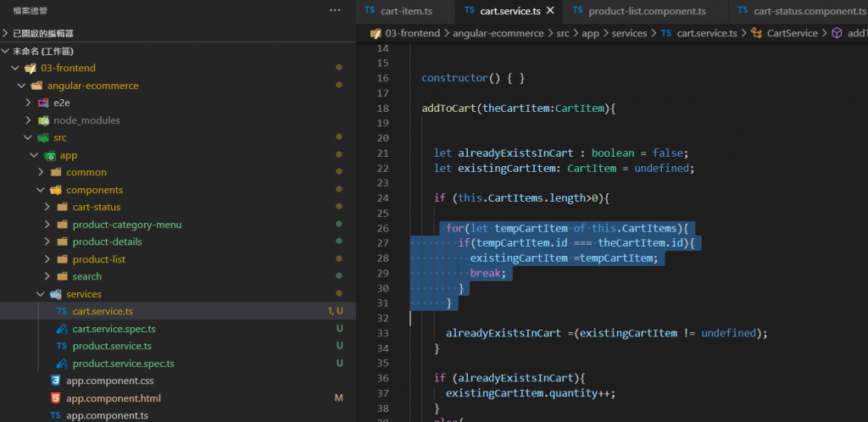Click TS icon of app.component.ts in tree
868x422 pixels.
coord(55,415)
